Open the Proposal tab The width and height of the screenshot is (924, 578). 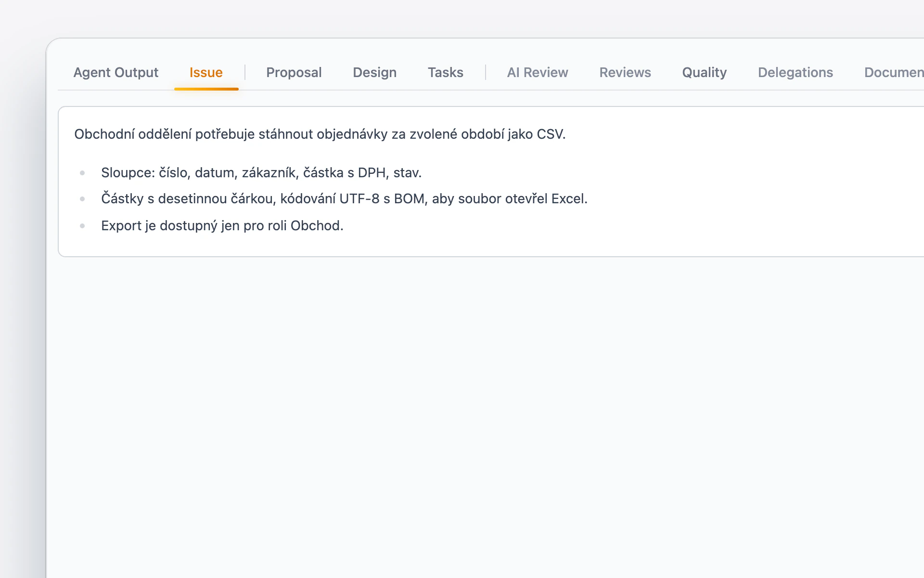(x=294, y=72)
